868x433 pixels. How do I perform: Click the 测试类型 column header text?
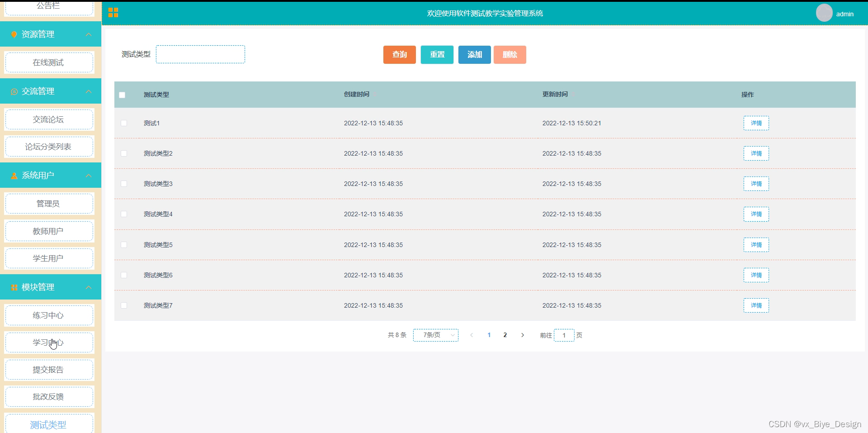156,95
